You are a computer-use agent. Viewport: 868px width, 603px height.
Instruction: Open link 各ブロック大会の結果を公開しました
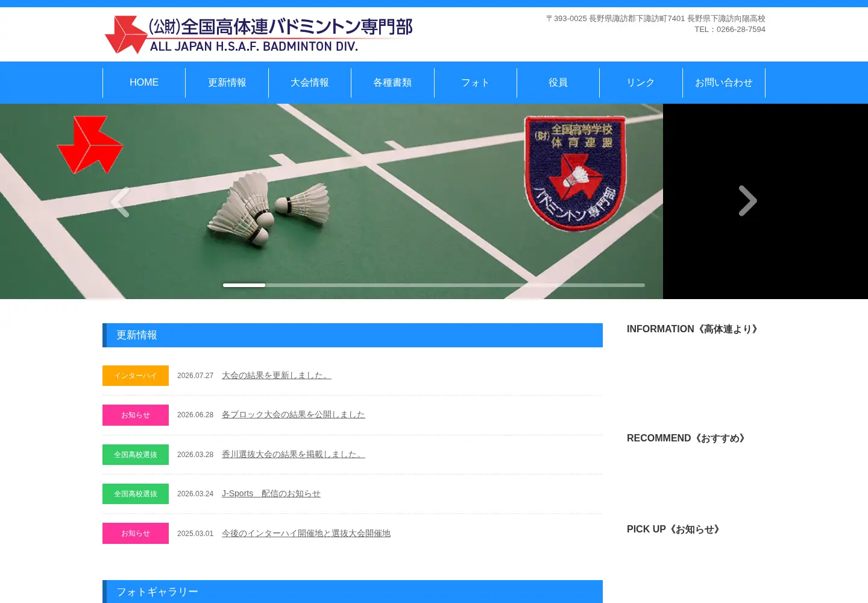294,414
